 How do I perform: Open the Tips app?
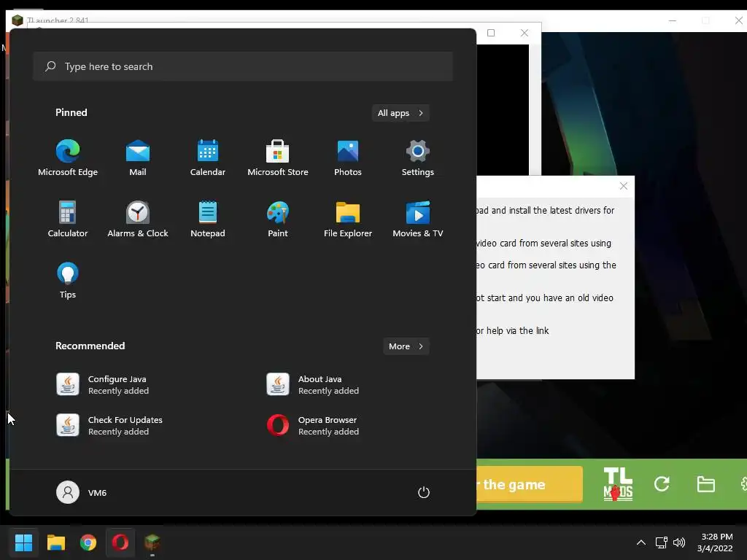(x=68, y=281)
